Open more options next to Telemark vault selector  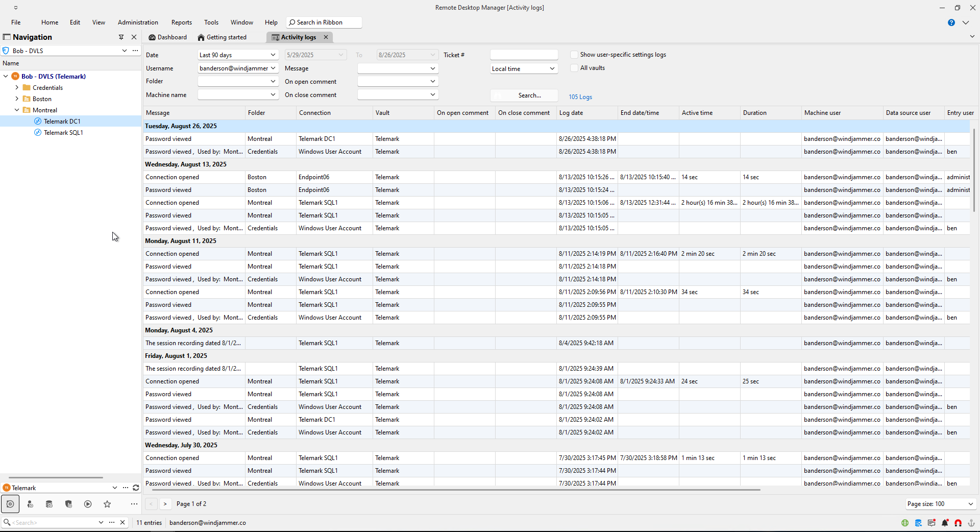[x=126, y=488]
